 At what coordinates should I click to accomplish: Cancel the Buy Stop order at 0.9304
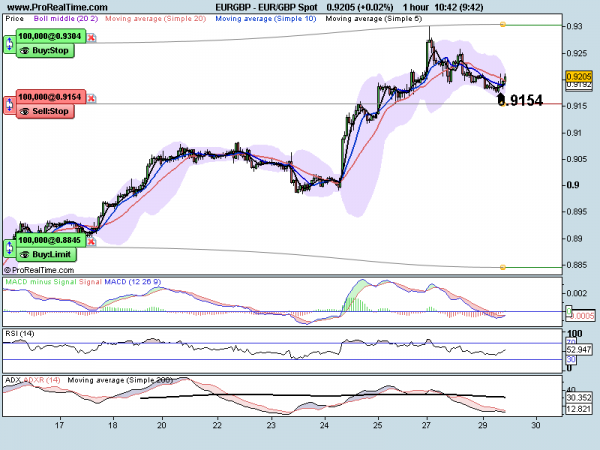point(91,38)
